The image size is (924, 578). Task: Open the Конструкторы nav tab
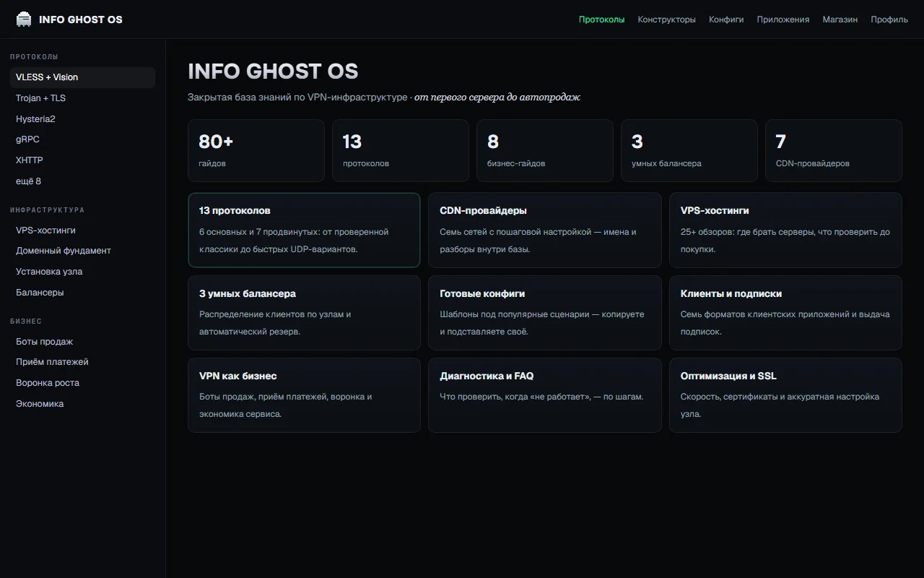pyautogui.click(x=666, y=20)
